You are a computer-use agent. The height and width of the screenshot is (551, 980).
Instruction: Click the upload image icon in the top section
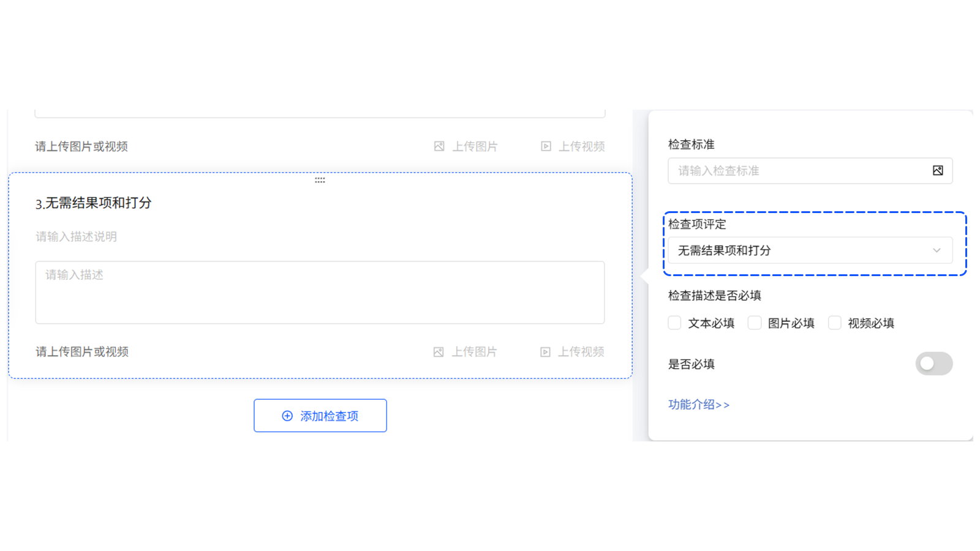tap(438, 146)
